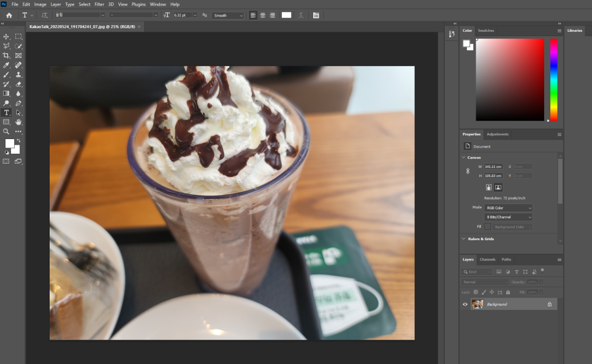Select the Clone Stamp tool
The width and height of the screenshot is (592, 364).
(18, 75)
